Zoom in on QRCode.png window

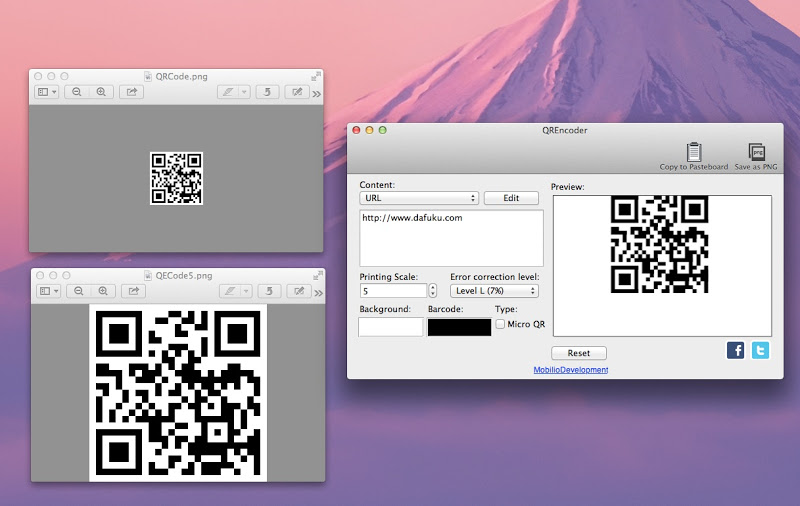point(101,92)
